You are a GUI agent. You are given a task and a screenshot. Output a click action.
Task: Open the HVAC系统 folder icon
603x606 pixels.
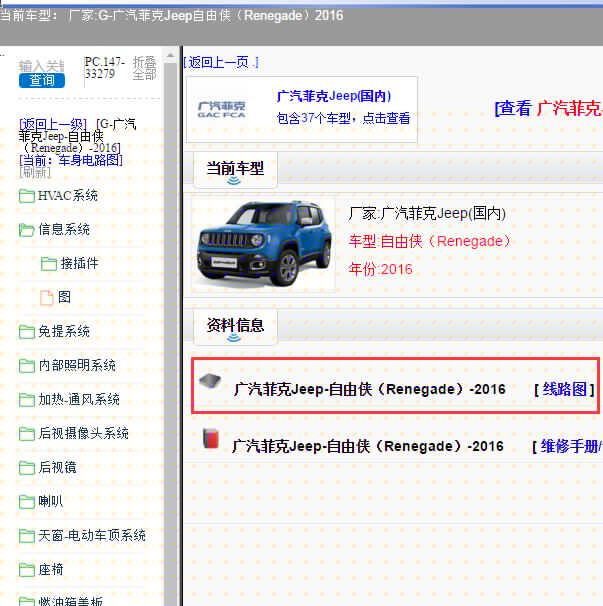pyautogui.click(x=27, y=196)
